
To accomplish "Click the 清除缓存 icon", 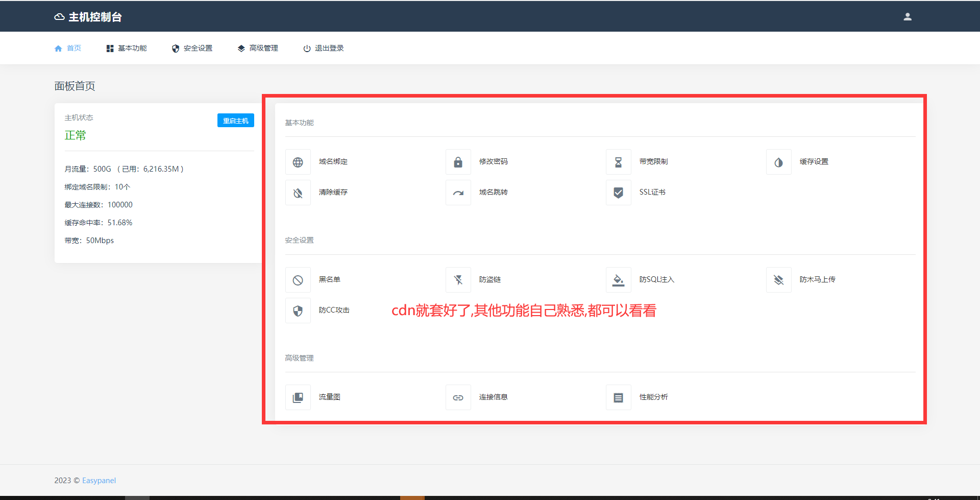I will tap(298, 193).
